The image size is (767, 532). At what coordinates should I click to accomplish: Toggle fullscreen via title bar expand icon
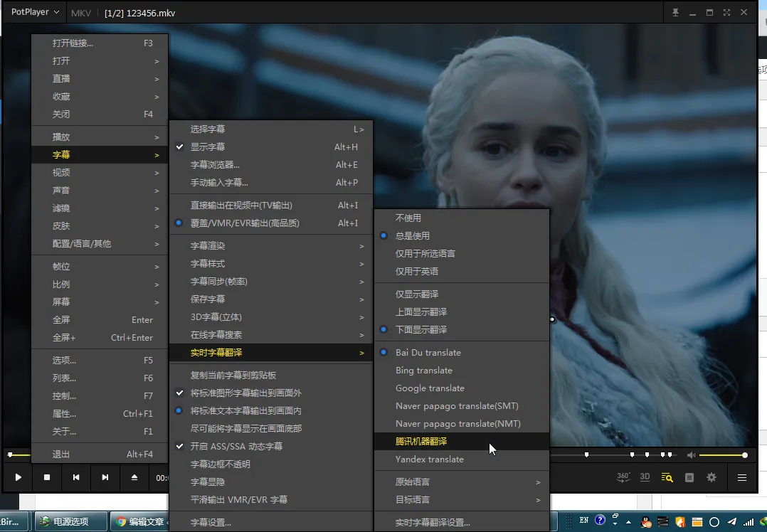tap(727, 13)
